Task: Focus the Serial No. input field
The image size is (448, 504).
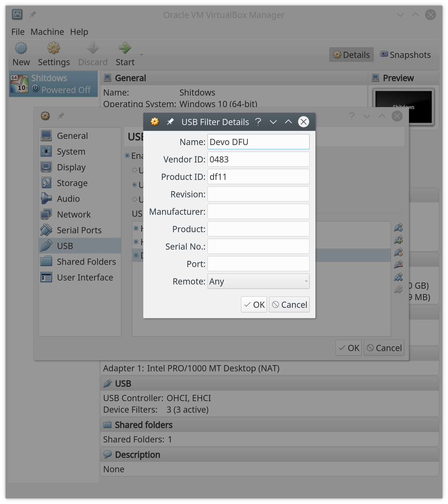Action: point(258,246)
